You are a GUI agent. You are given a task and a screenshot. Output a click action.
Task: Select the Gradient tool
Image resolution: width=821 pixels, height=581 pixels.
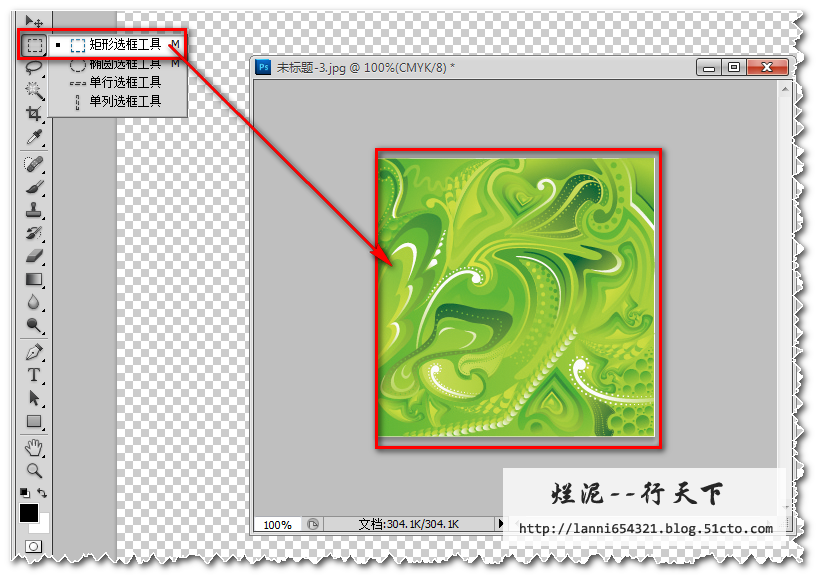pyautogui.click(x=34, y=279)
